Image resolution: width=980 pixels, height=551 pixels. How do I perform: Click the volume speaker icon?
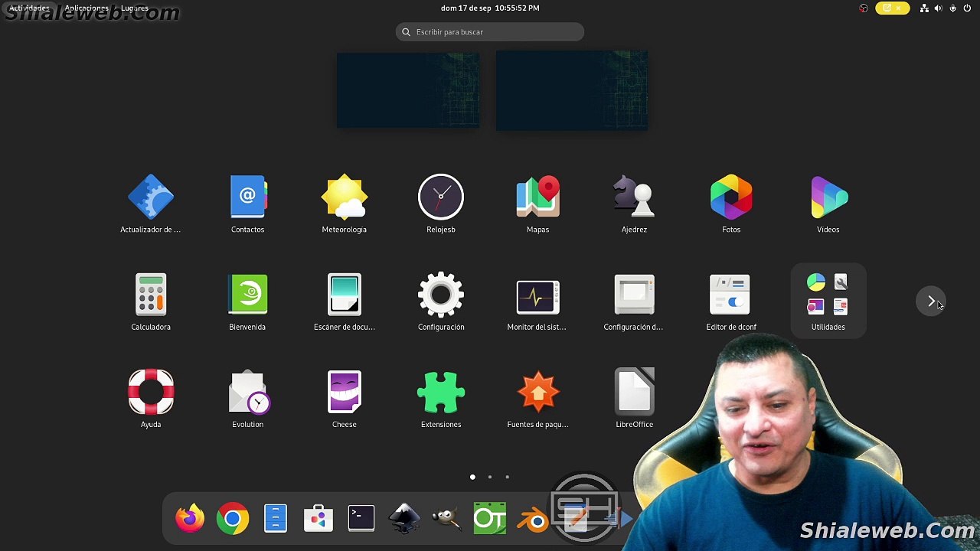[939, 8]
